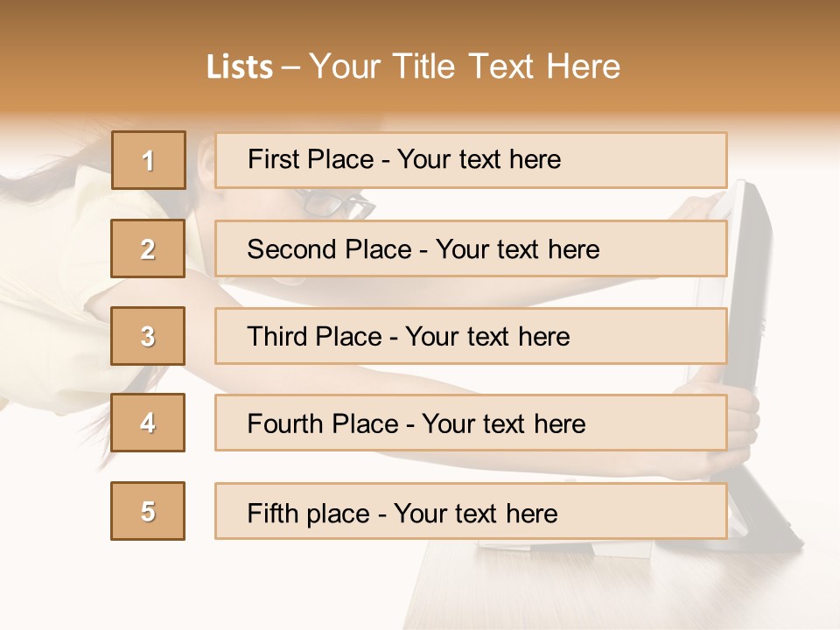Click the number 3 box
The height and width of the screenshot is (630, 840).
pos(148,336)
